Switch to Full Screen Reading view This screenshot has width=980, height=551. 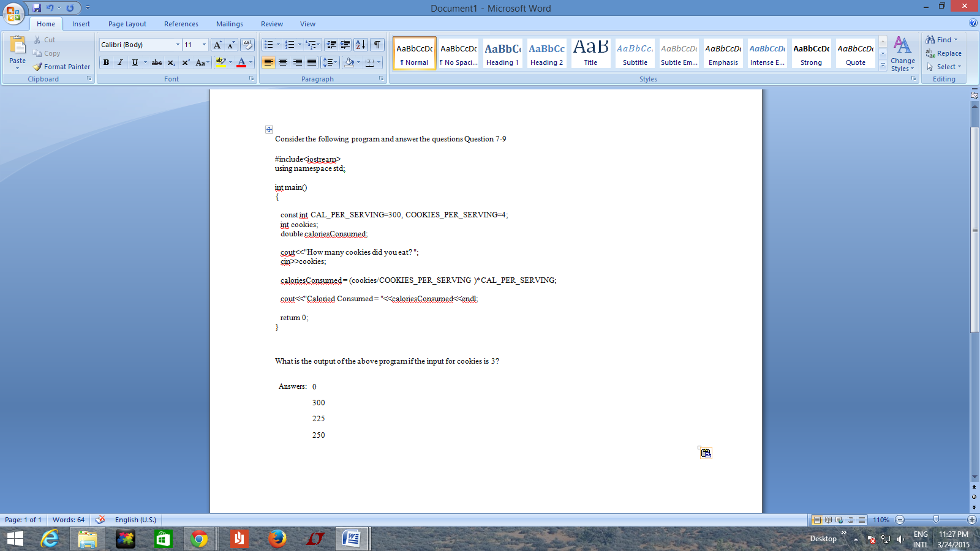pyautogui.click(x=828, y=520)
